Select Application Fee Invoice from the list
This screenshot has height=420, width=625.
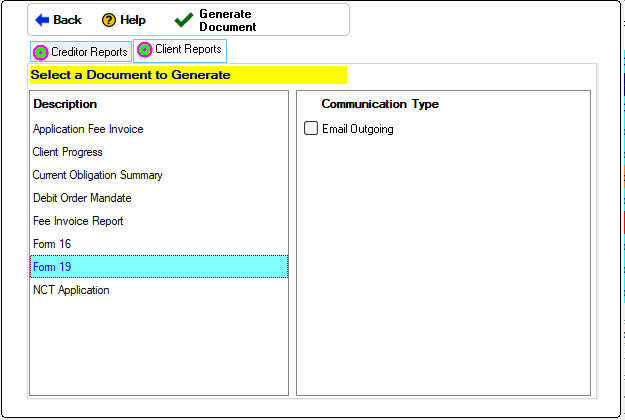pyautogui.click(x=88, y=129)
